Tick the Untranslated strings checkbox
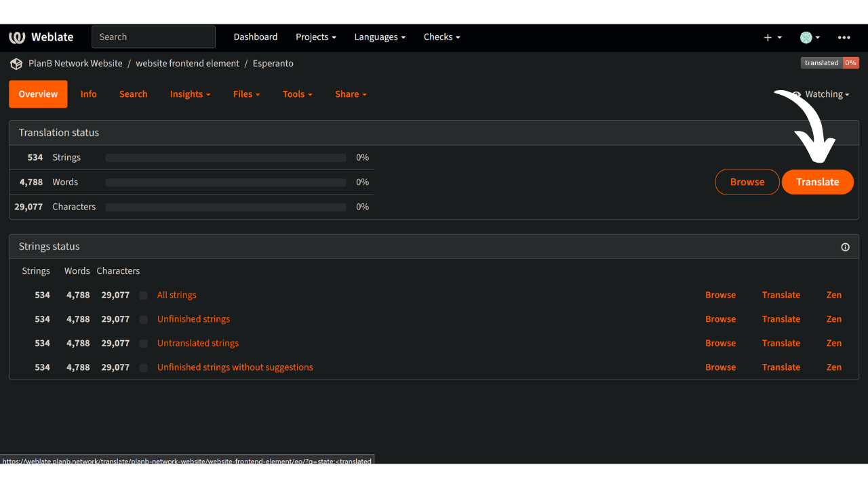 click(x=143, y=344)
